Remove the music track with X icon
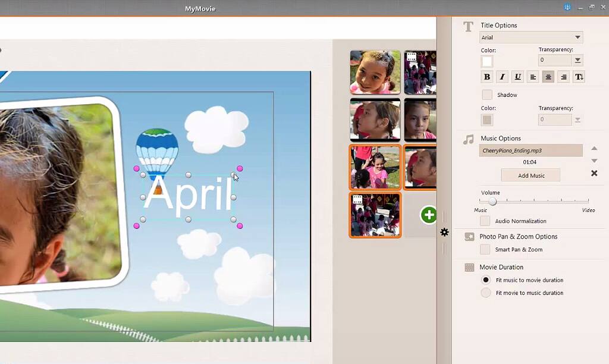 pyautogui.click(x=594, y=173)
